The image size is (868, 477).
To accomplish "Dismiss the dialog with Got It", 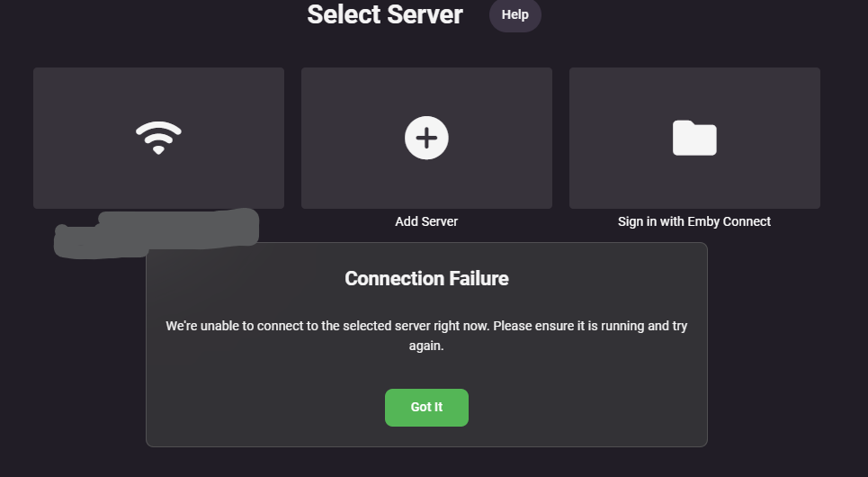I will coord(426,407).
